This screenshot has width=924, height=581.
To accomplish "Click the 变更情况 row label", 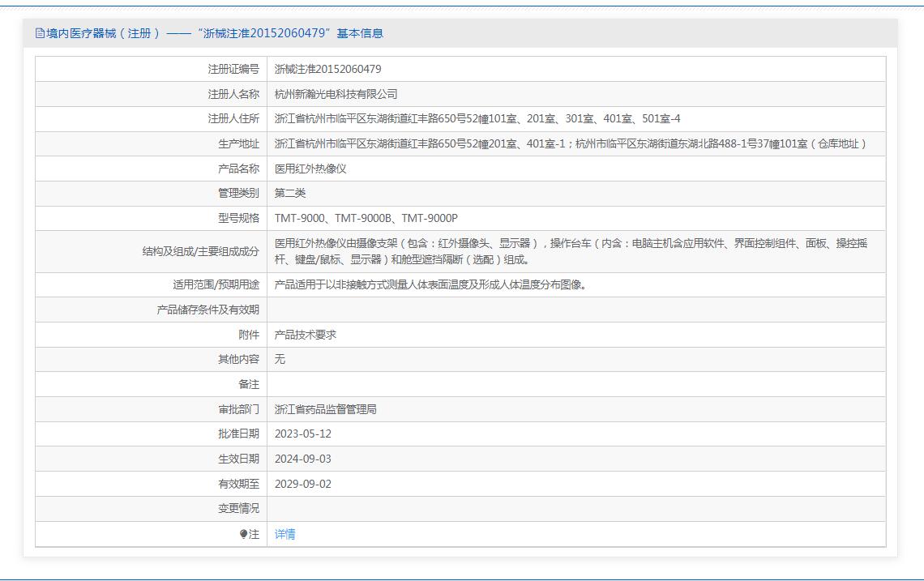I will pyautogui.click(x=238, y=508).
